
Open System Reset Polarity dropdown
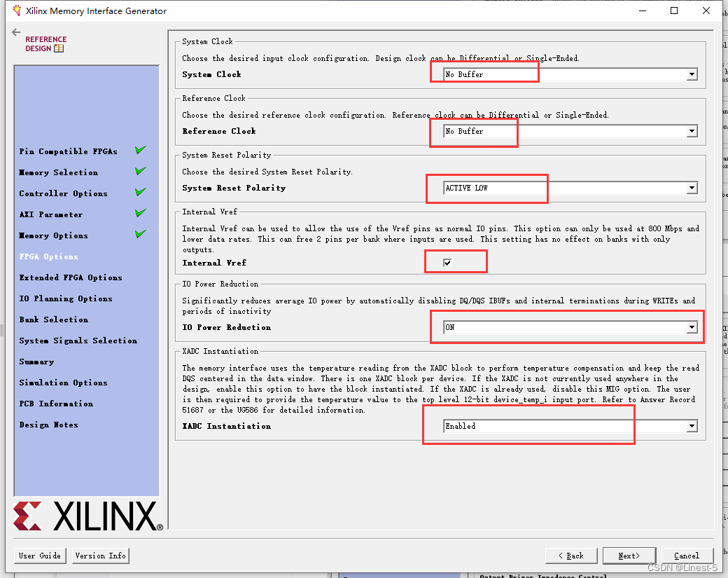pyautogui.click(x=570, y=188)
